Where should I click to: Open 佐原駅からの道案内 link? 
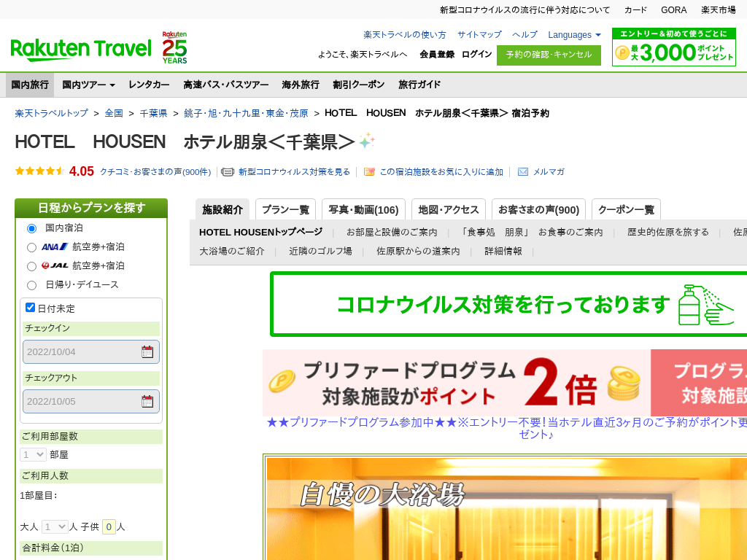418,252
